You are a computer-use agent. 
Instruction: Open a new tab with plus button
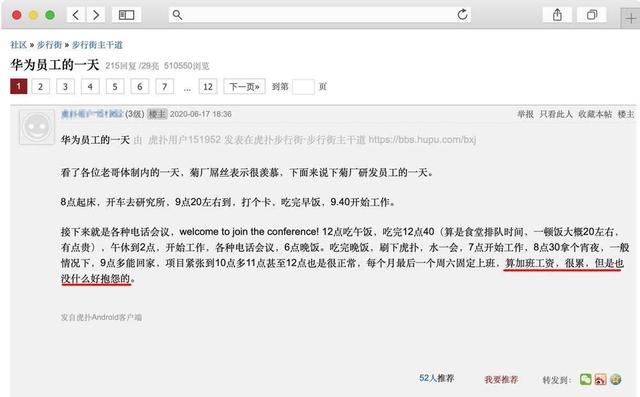tap(631, 18)
